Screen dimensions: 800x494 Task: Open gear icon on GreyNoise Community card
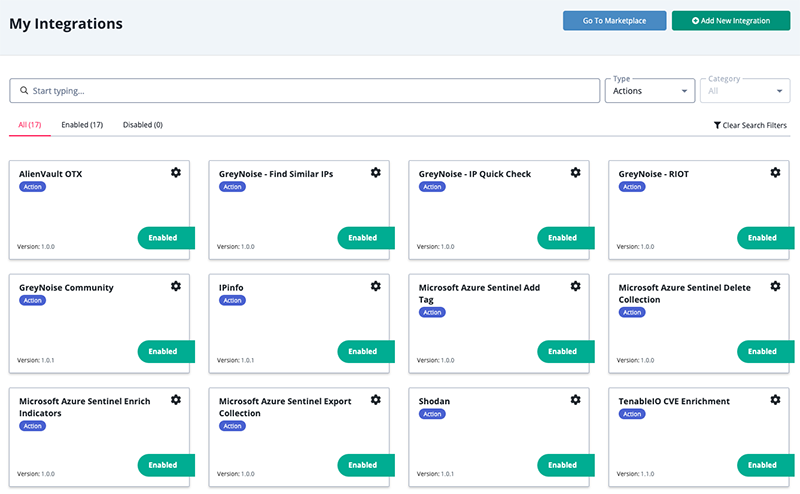click(176, 286)
